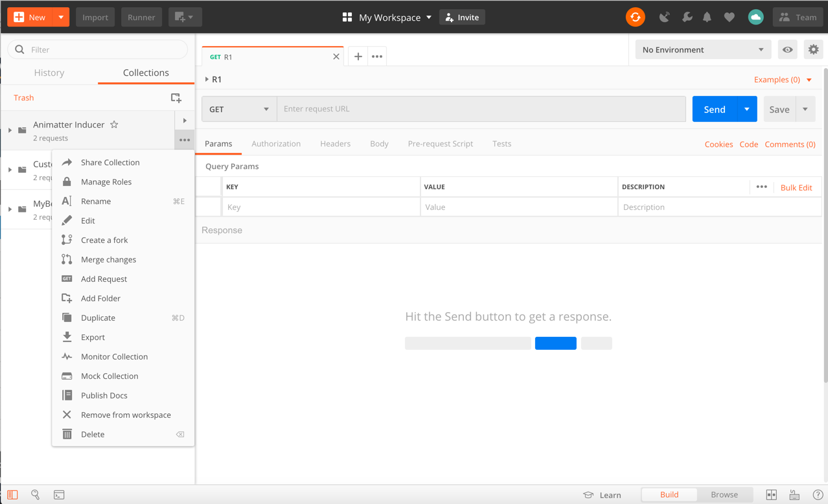This screenshot has width=828, height=504.
Task: Switch to Build mode
Action: tap(669, 495)
